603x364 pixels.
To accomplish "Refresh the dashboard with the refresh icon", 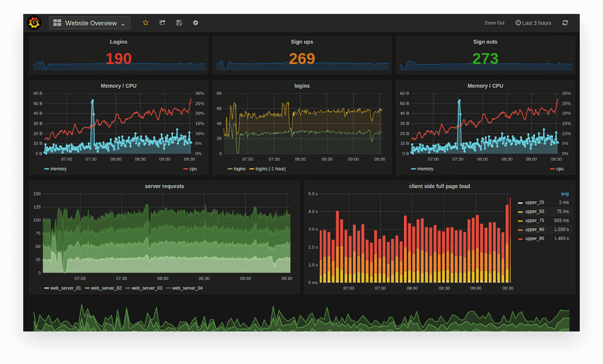I will [565, 23].
